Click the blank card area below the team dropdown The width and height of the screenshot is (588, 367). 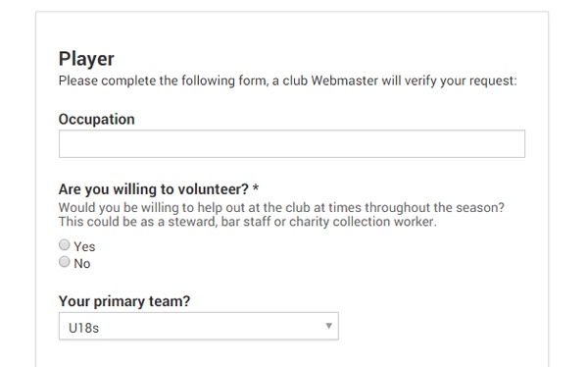292,355
